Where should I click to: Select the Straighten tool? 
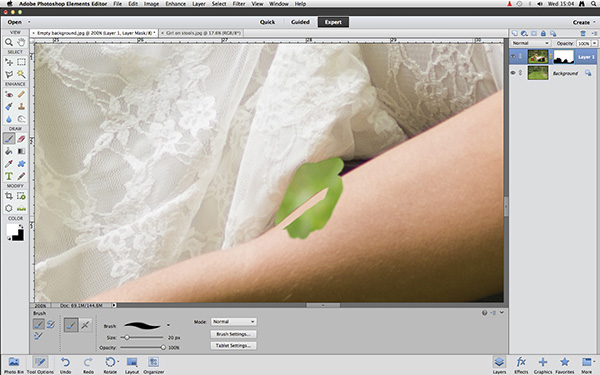point(21,209)
